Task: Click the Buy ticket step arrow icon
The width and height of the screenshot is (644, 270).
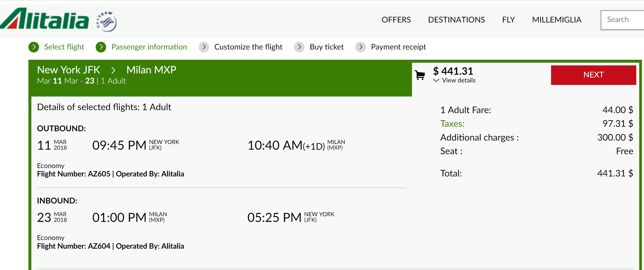Action: [x=299, y=47]
